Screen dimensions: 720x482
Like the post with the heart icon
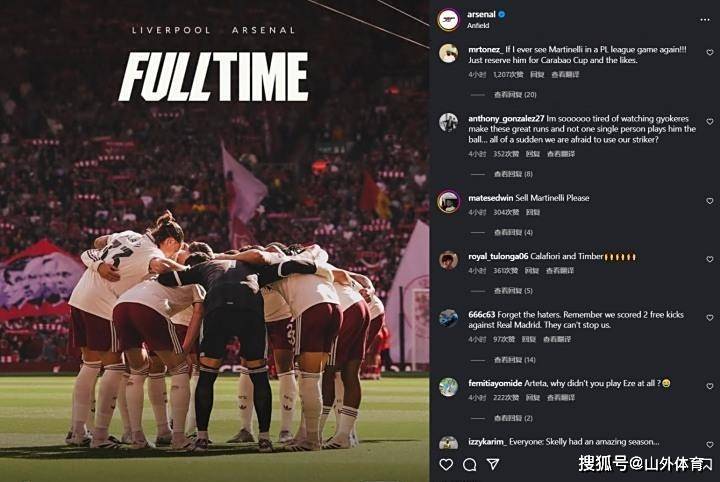click(x=447, y=464)
